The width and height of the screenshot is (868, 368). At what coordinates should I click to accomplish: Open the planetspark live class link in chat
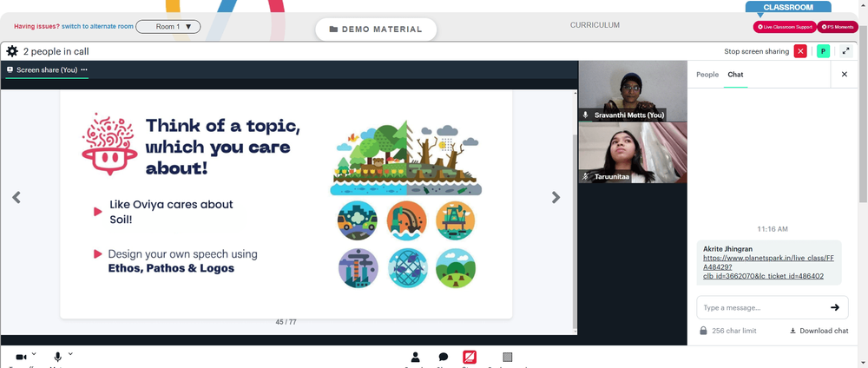(768, 266)
